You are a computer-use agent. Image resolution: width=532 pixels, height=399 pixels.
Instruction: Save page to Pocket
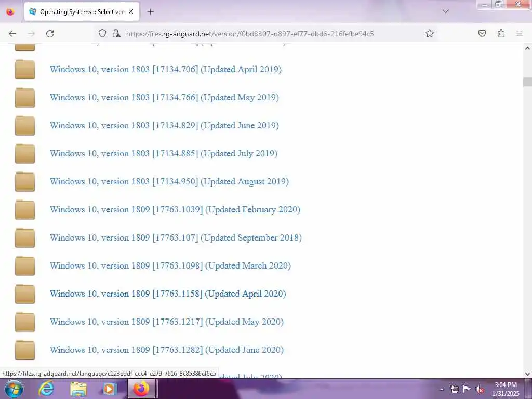482,33
